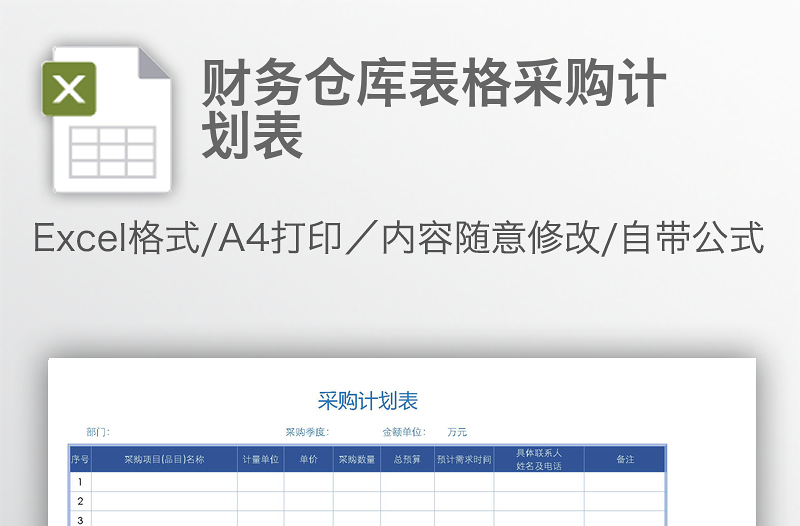Select the 采购季度: label
Screen dimensions: 800x526
(307, 432)
